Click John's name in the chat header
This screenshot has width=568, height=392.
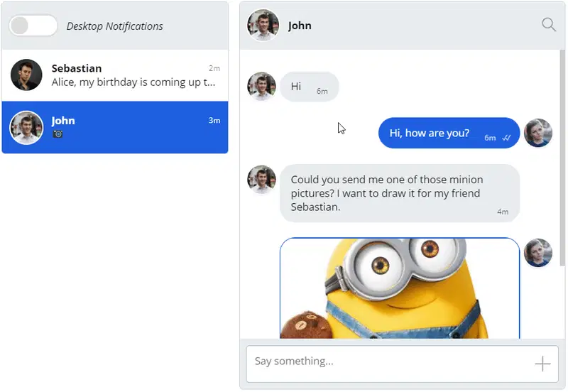300,26
